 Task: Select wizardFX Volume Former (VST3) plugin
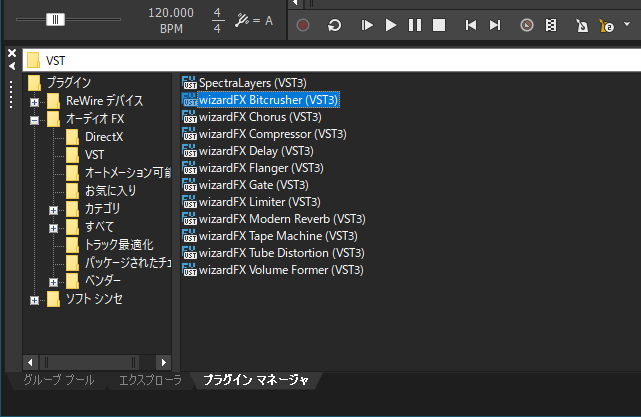point(281,270)
